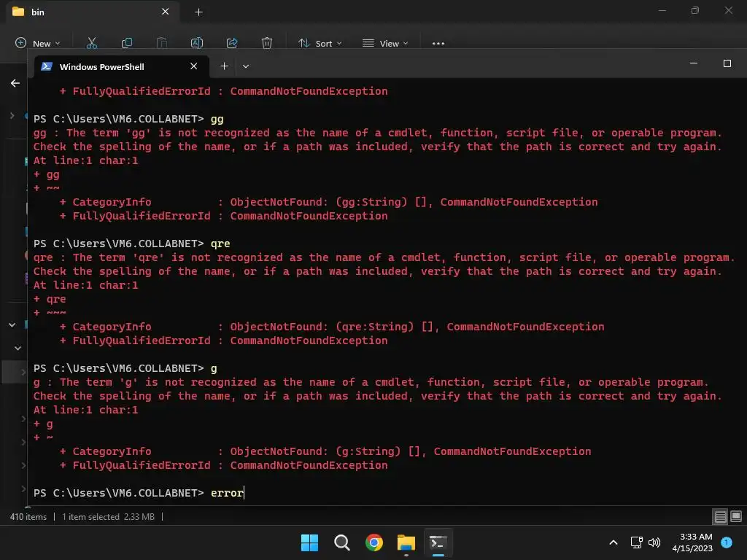Switch to details view layout icon
Image resolution: width=747 pixels, height=560 pixels.
point(720,517)
